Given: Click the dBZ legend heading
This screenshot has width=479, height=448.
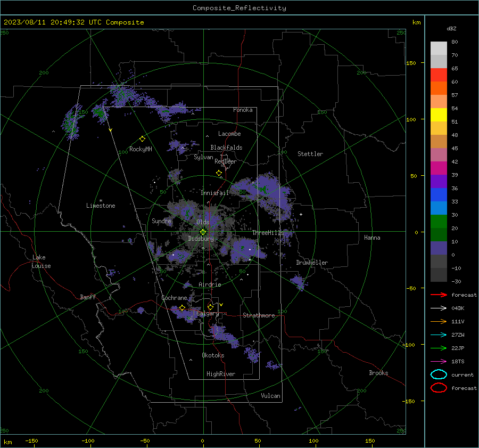Looking at the screenshot, I should pos(451,28).
